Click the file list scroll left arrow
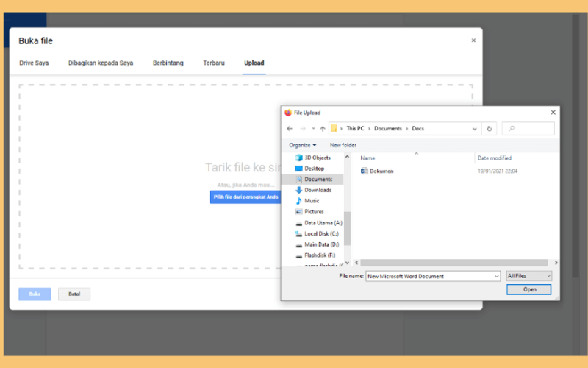 356,263
